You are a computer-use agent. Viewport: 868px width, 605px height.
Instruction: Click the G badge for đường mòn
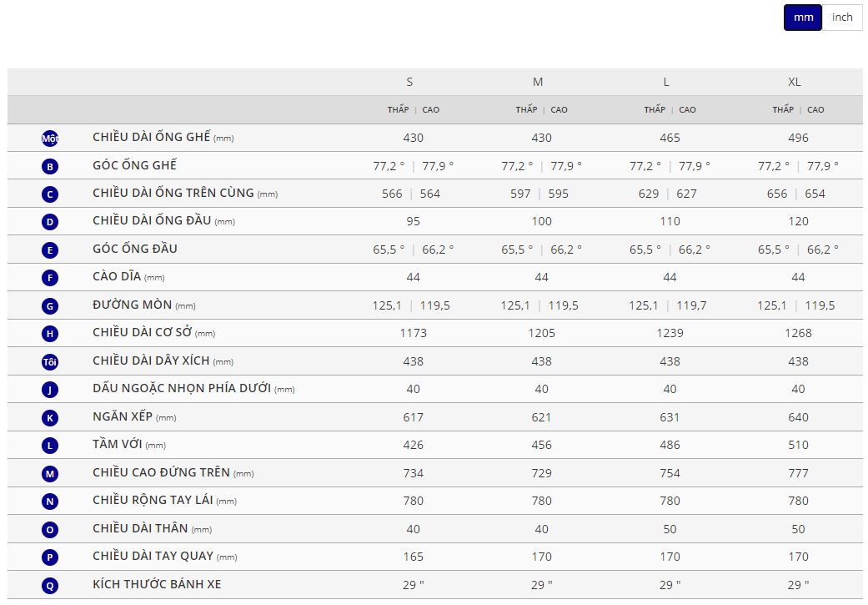(50, 306)
